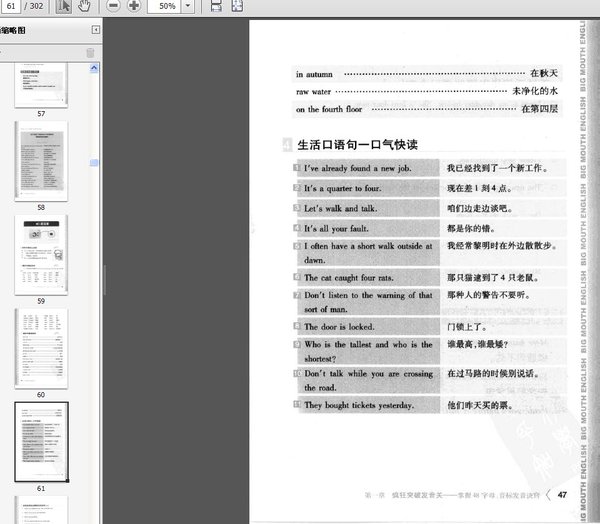This screenshot has width=600, height=524.
Task: Click the panel divider grip handle
Action: (x=104, y=280)
